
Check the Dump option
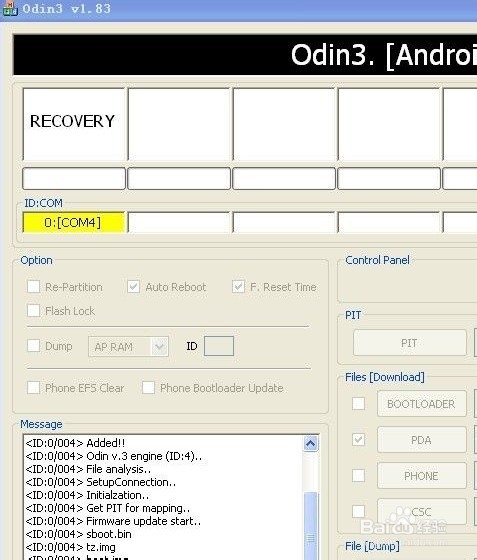click(x=34, y=345)
